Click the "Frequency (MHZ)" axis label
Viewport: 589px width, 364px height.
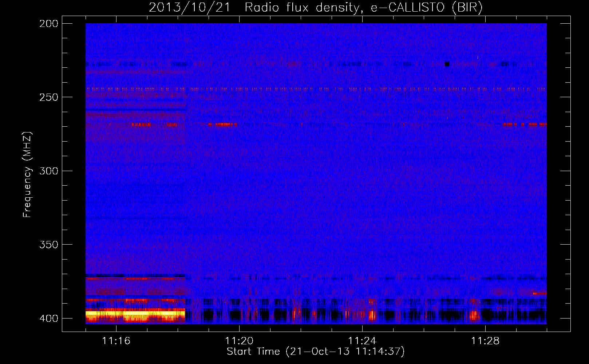point(27,175)
